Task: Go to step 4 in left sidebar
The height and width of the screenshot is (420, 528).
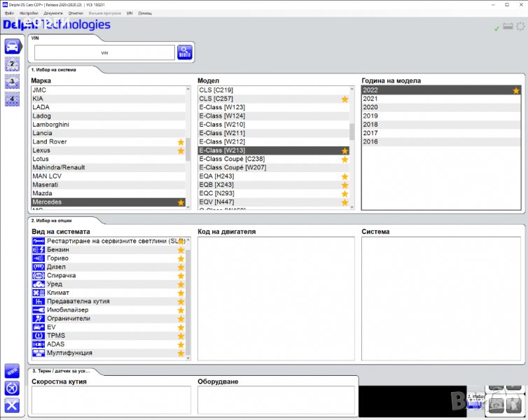Action: [12, 99]
